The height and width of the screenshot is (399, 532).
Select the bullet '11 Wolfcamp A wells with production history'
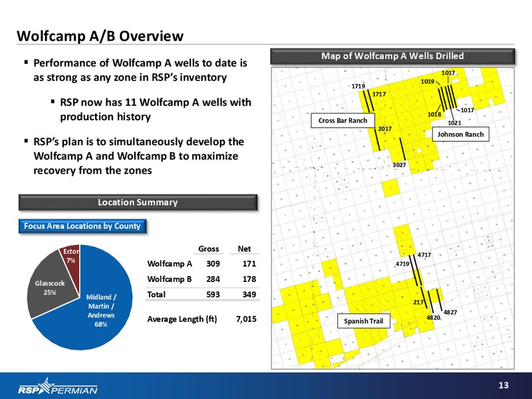click(x=156, y=109)
